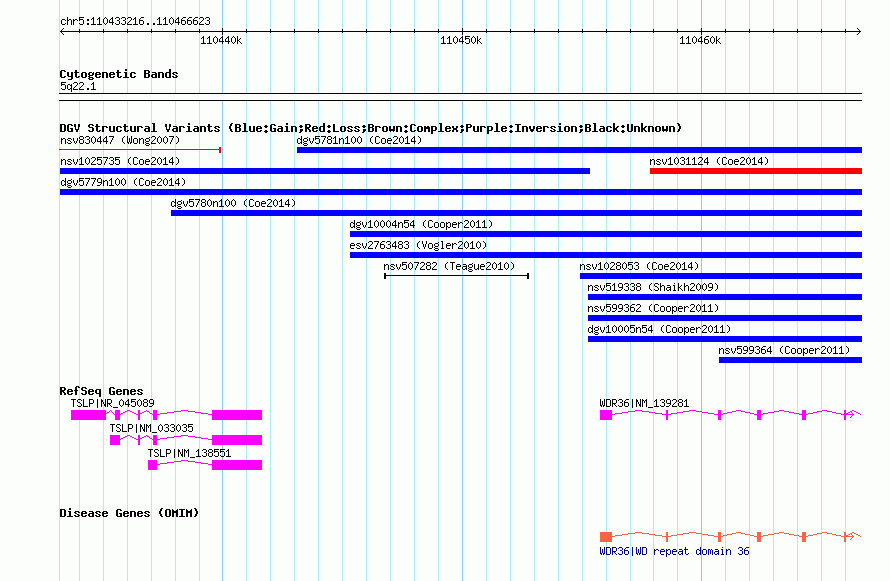The image size is (890, 581).
Task: Click the blue dgv5781n100 gain bar
Action: [580, 150]
